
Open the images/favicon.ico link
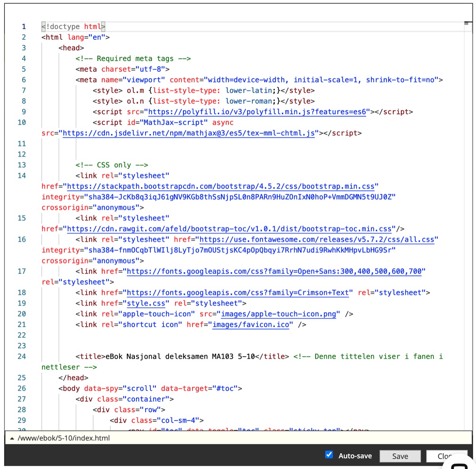pyautogui.click(x=251, y=325)
